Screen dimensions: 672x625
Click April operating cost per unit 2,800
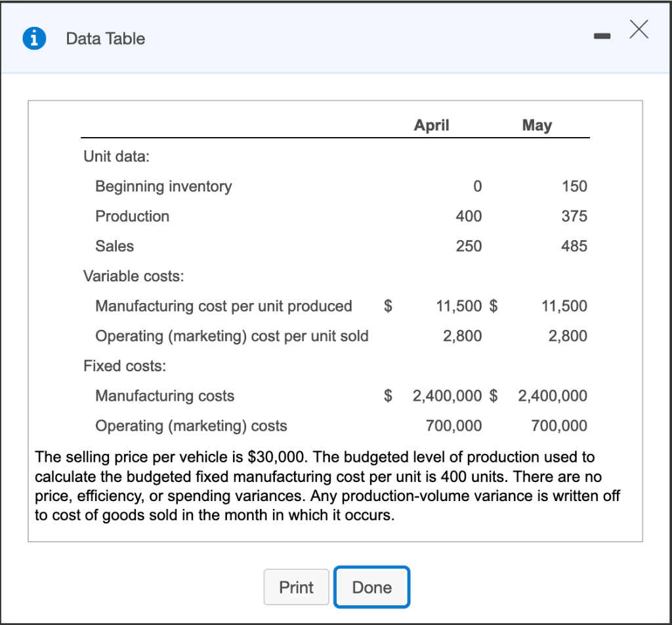(463, 336)
